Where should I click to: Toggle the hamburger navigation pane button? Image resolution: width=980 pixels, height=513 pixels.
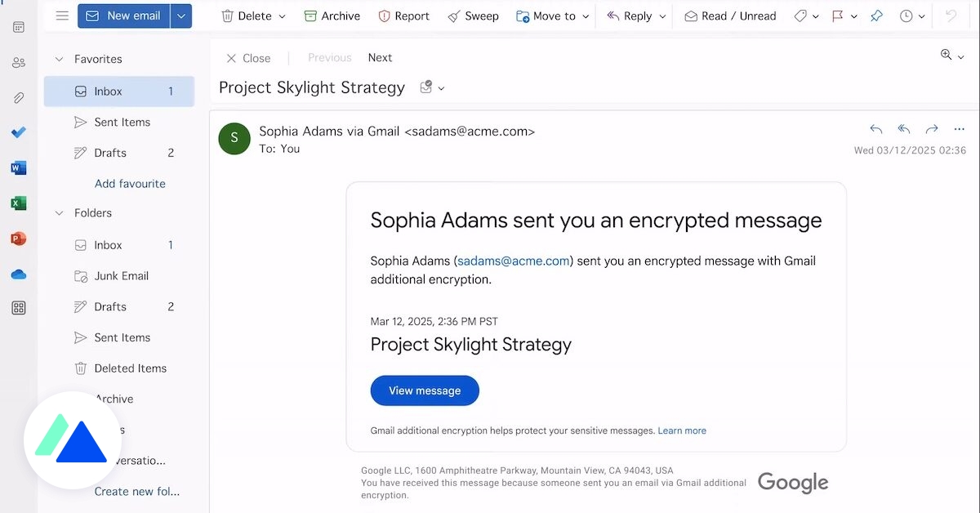pyautogui.click(x=62, y=16)
